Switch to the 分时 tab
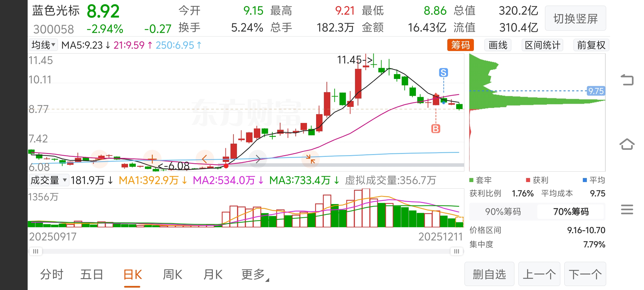The width and height of the screenshot is (644, 290). click(x=52, y=275)
